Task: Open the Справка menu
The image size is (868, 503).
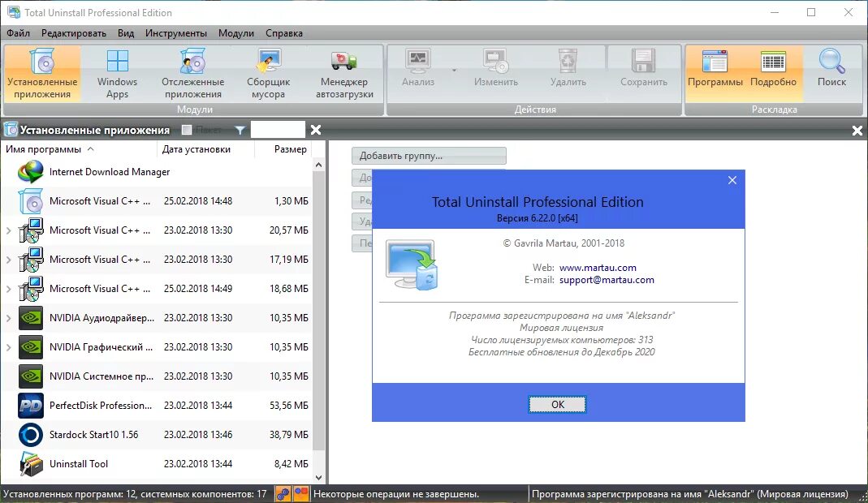Action: 284,33
